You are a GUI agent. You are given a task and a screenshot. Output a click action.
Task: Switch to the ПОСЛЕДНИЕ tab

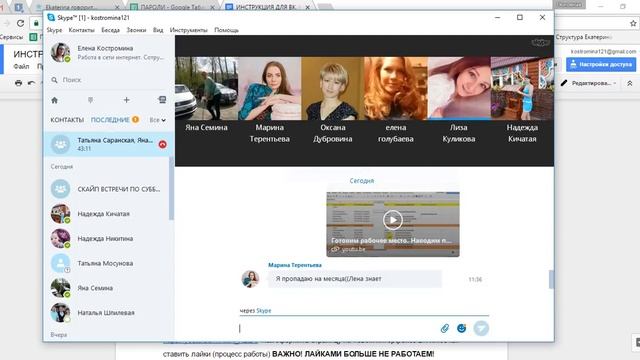tap(110, 120)
